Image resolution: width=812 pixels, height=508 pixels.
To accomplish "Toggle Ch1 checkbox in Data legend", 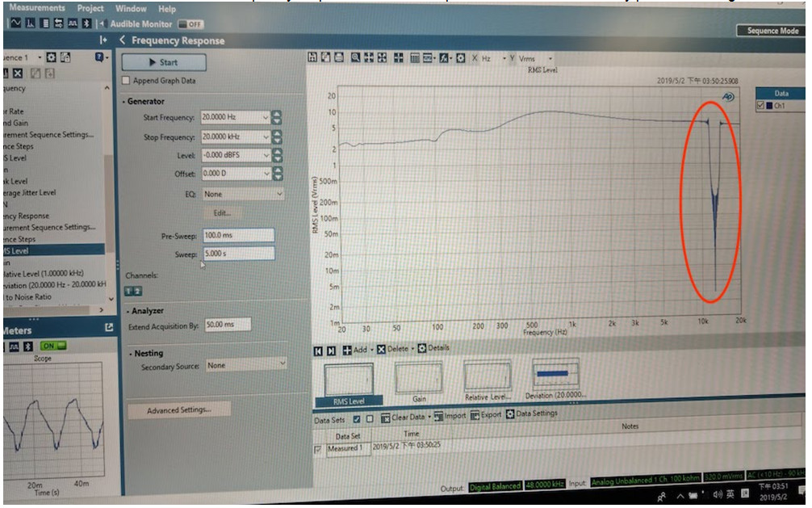I will tap(760, 105).
